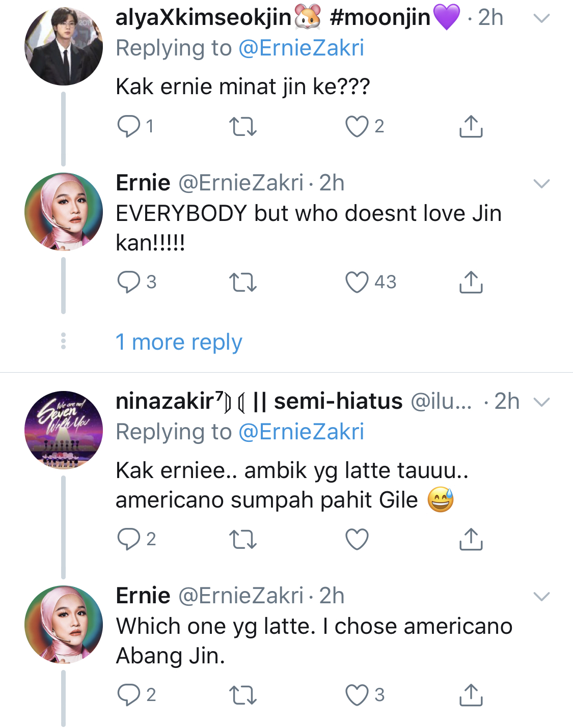Show '1 more reply' in thread
This screenshot has height=728, width=573.
[x=179, y=342]
